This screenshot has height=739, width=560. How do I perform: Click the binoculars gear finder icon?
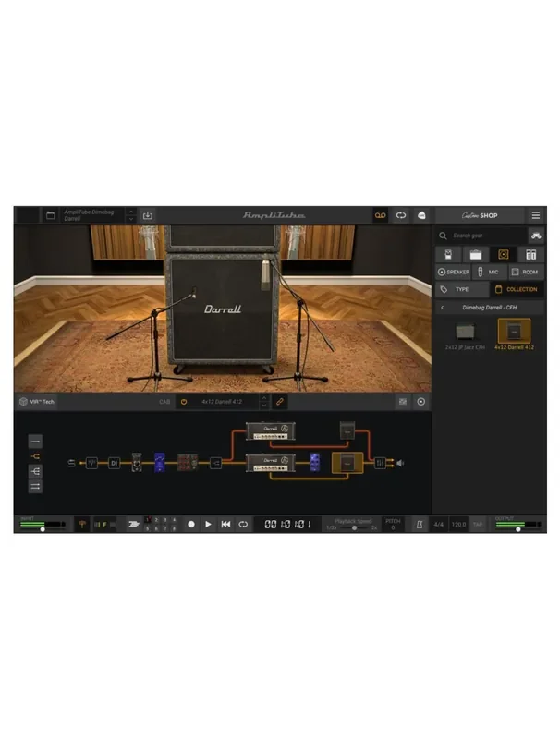pos(536,236)
